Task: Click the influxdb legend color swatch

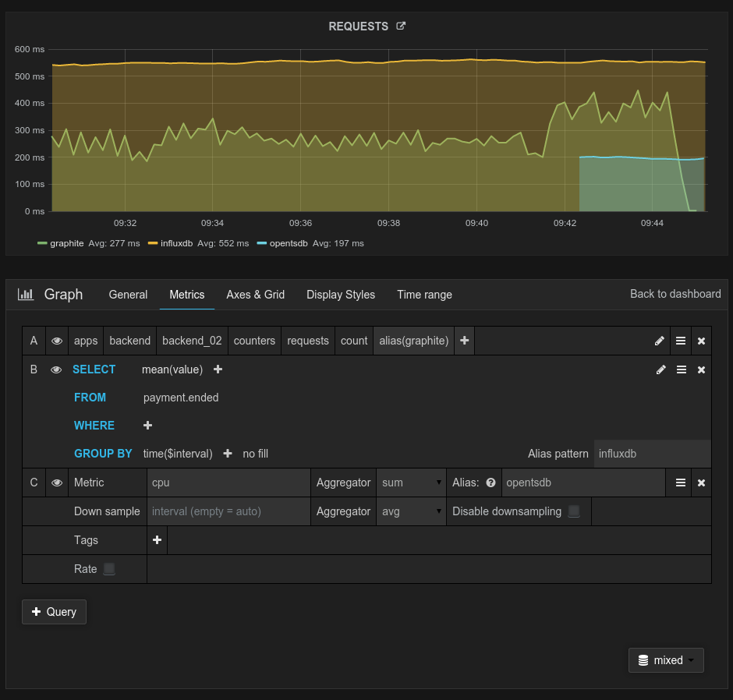Action: 153,243
